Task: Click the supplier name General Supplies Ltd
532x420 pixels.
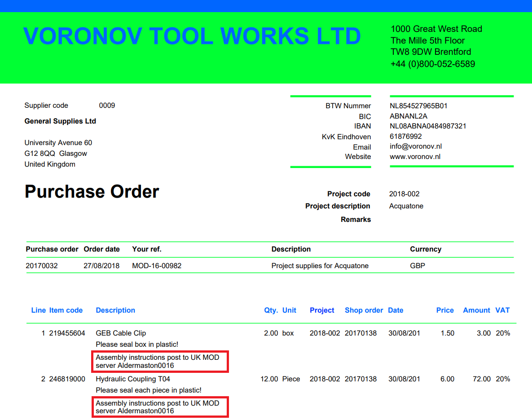Action: pos(60,121)
